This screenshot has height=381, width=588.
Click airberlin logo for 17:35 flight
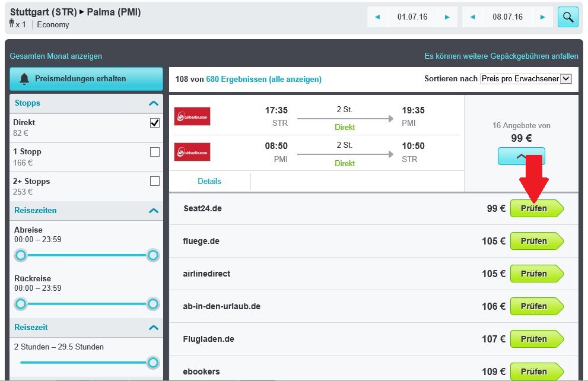(x=192, y=116)
